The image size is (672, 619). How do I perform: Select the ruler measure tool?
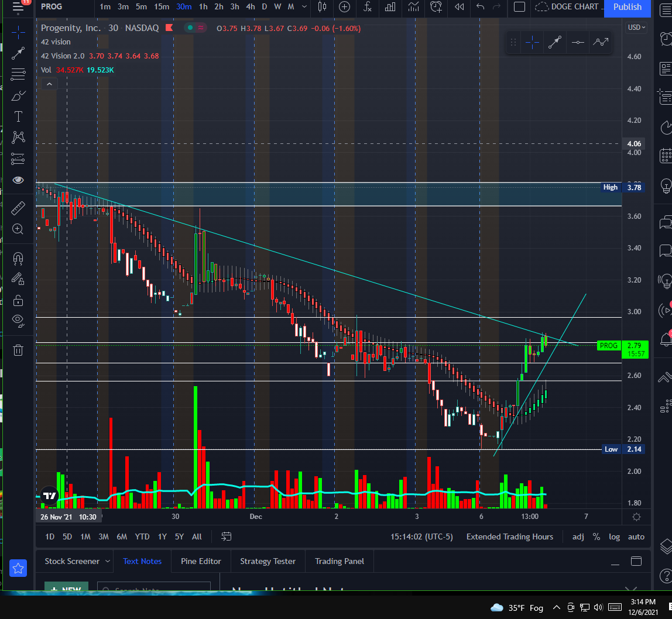(18, 208)
